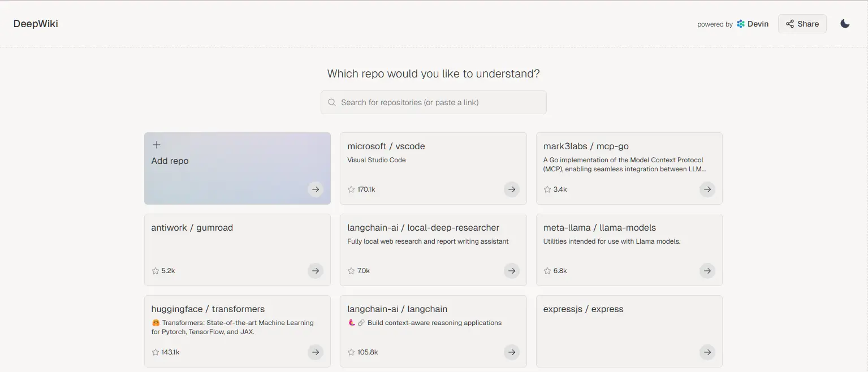The image size is (868, 372).
Task: Select the mark3labs / mcp-go title
Action: click(586, 146)
